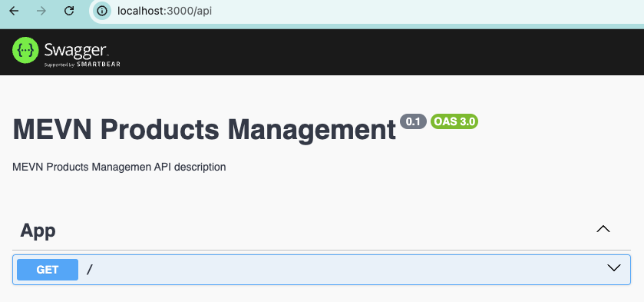Click the MEVN Products Management title
Screen dimensions: 644x302
click(204, 129)
